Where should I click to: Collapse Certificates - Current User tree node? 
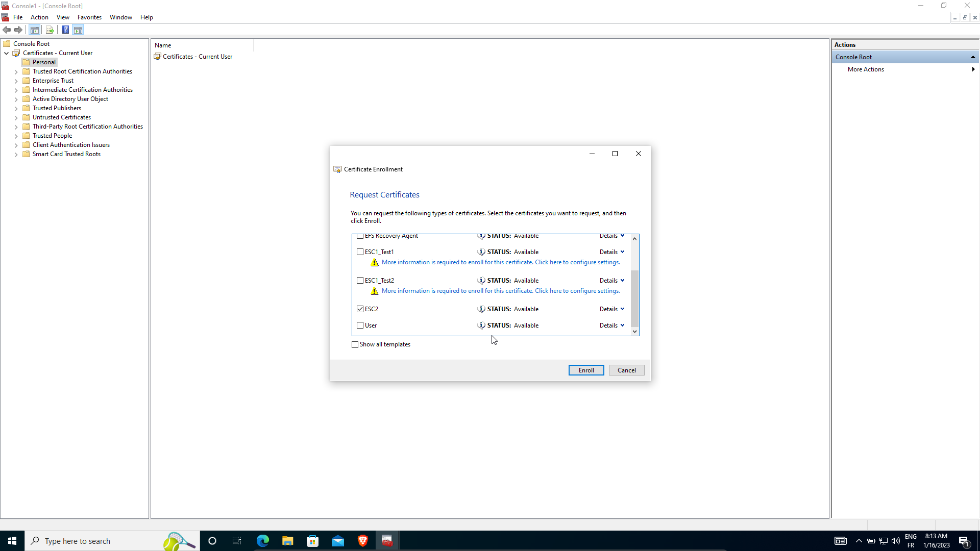click(x=6, y=53)
